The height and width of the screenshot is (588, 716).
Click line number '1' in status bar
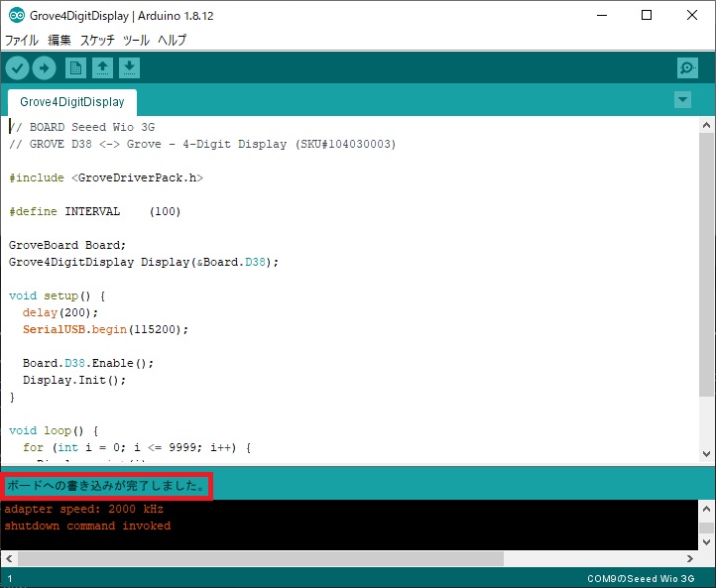pos(10,579)
